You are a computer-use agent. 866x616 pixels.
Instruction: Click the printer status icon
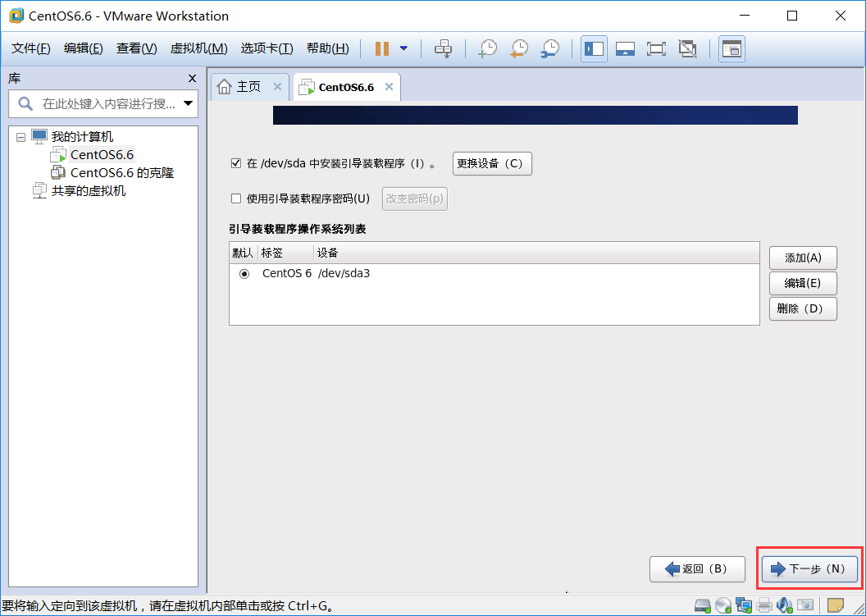764,605
